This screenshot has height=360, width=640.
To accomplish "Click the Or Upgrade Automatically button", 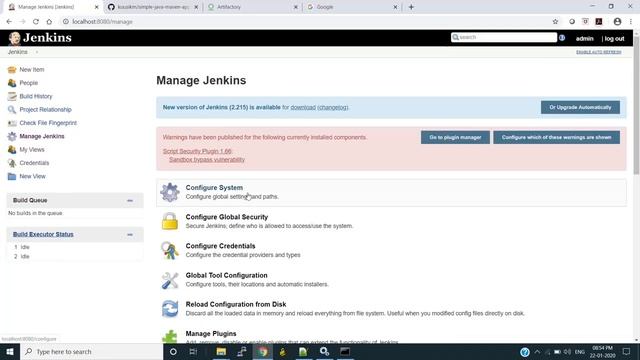I will [580, 107].
